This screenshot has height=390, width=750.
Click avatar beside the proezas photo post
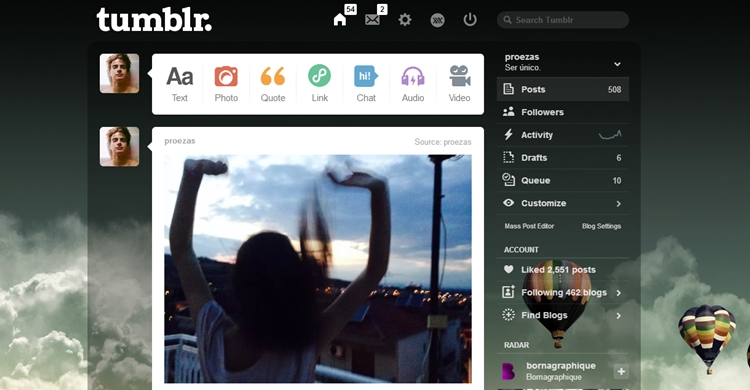click(x=120, y=146)
